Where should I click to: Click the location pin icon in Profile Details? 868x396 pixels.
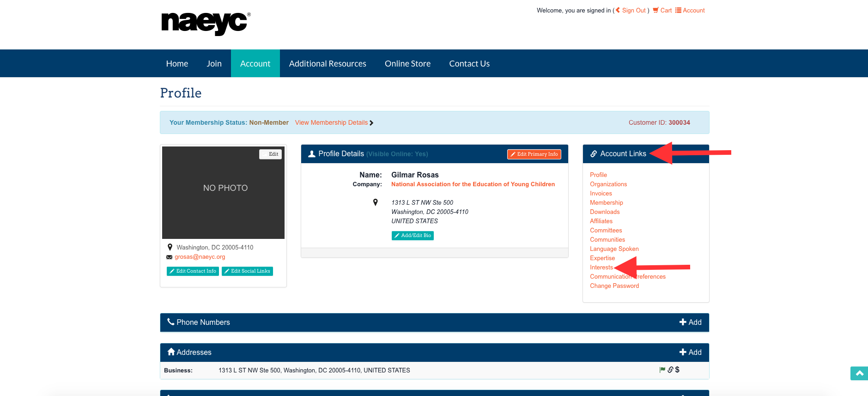[376, 202]
